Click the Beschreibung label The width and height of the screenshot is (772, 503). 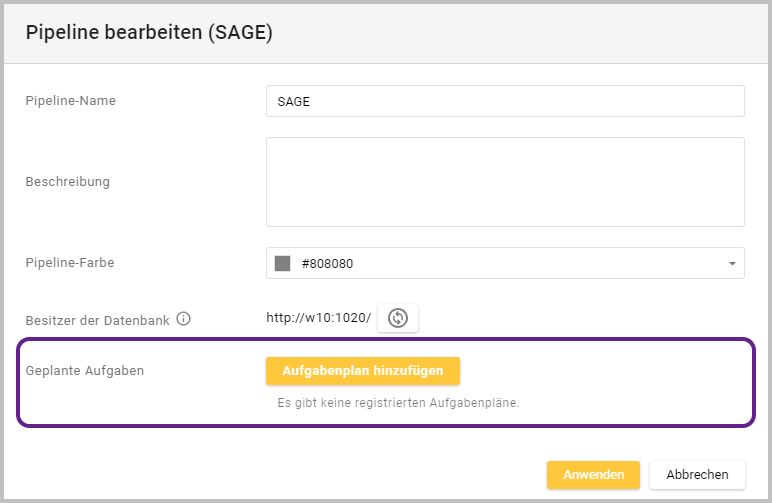[x=67, y=182]
